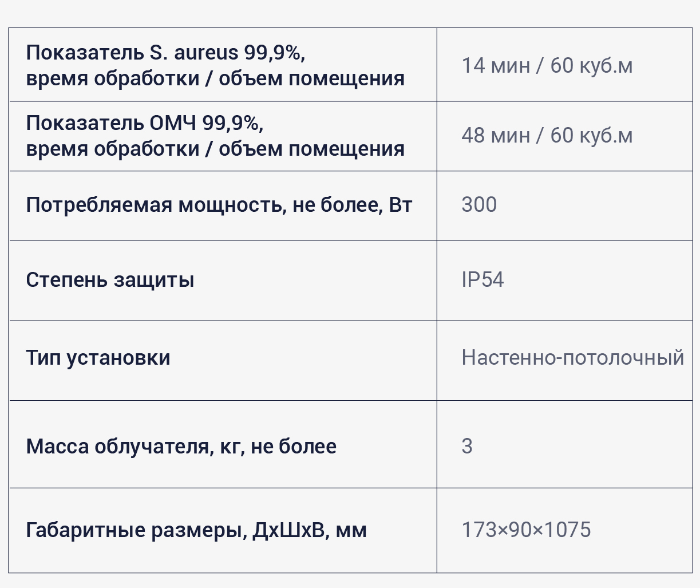
Task: Select the 'Тип установки' label
Action: pyautogui.click(x=98, y=358)
